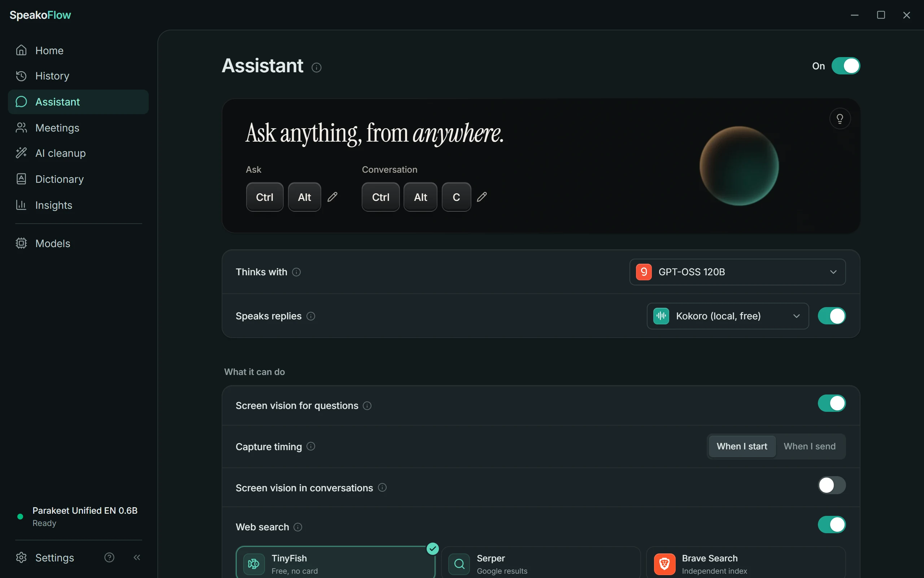Click the Ctrl key of the Ask shortcut

(265, 197)
